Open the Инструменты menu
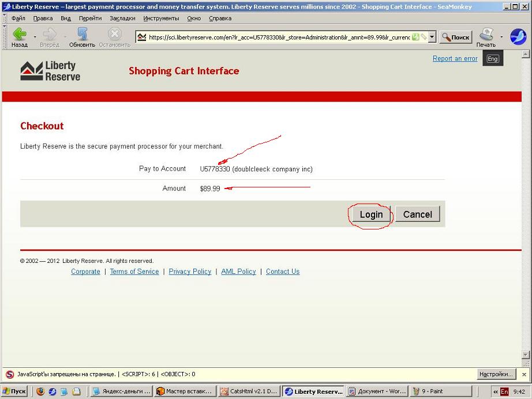The image size is (532, 399). [161, 18]
